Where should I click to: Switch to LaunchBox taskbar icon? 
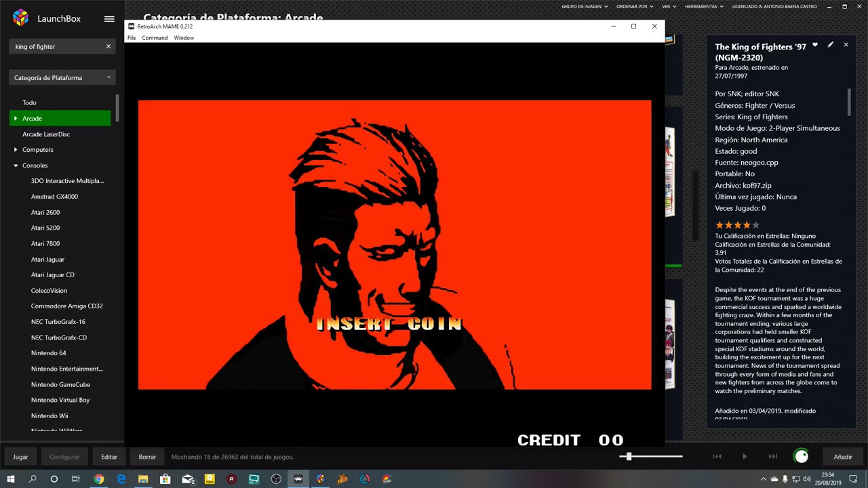321,479
